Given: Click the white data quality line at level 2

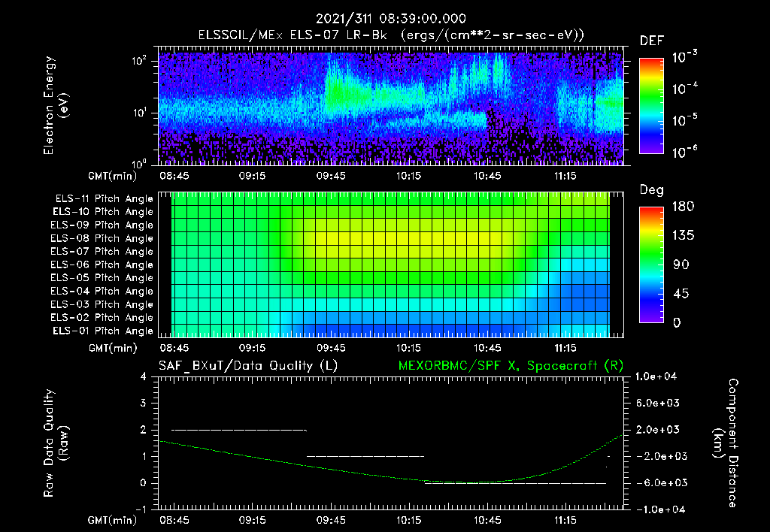Looking at the screenshot, I should coord(239,430).
